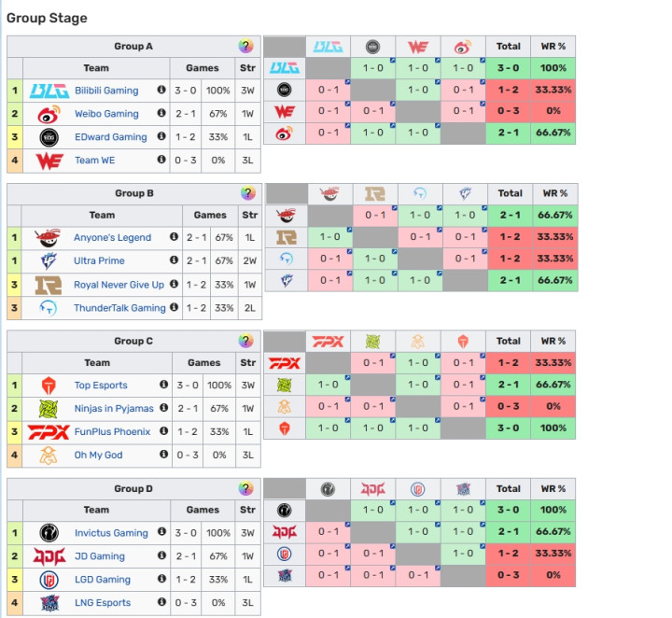Click FPX logo in Group C crosstable header

(328, 342)
